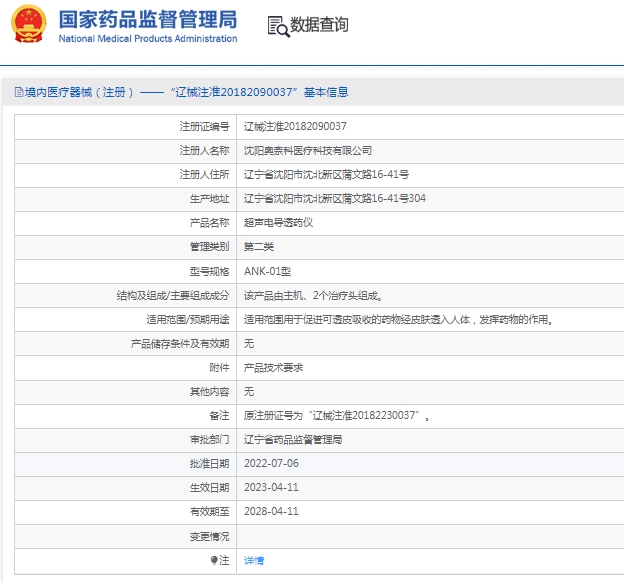This screenshot has width=624, height=583.
Task: Click the 审批部门 label
Action: pyautogui.click(x=209, y=439)
